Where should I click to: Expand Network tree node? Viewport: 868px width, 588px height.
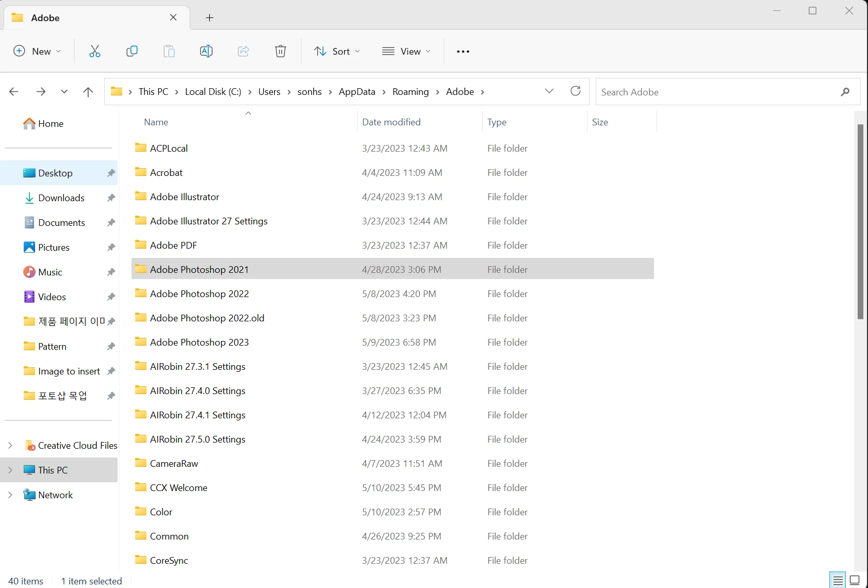(x=10, y=495)
